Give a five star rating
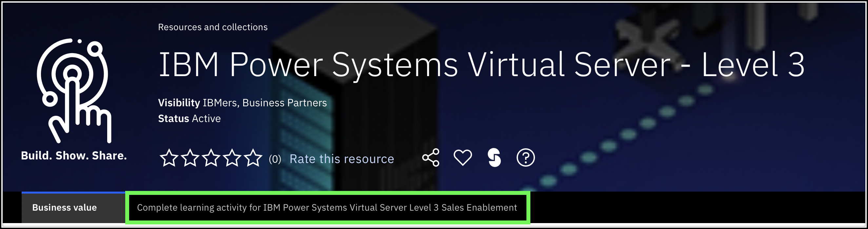Image resolution: width=868 pixels, height=229 pixels. coord(253,158)
